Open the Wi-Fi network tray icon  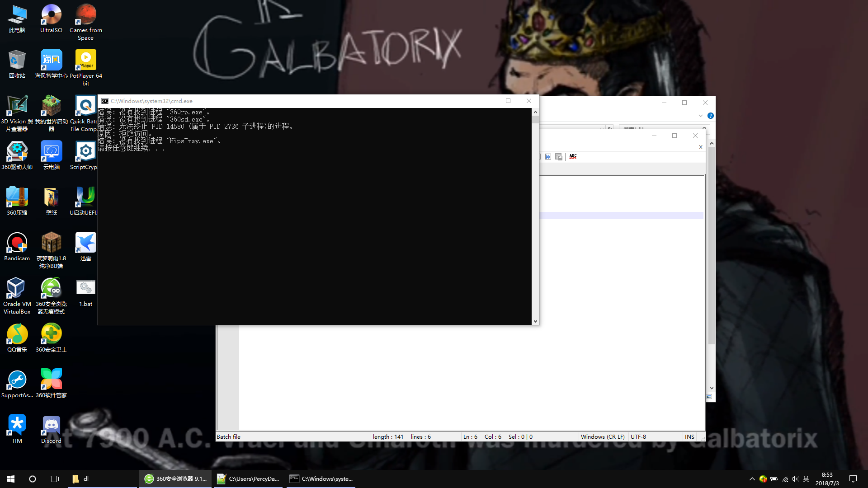785,479
